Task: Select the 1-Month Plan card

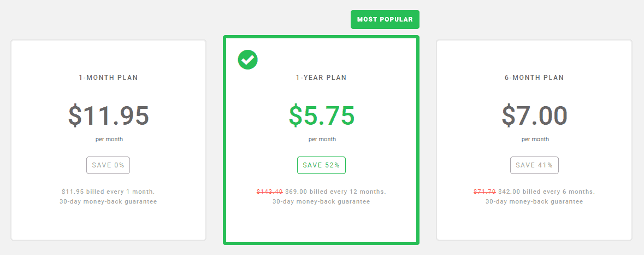Action: tap(109, 140)
